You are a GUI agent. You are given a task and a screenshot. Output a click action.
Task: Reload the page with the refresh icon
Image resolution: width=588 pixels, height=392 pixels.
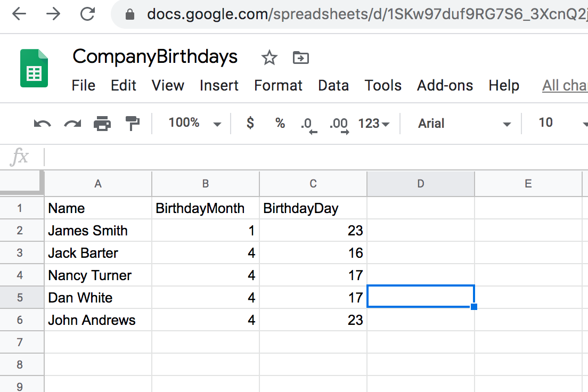tap(88, 14)
